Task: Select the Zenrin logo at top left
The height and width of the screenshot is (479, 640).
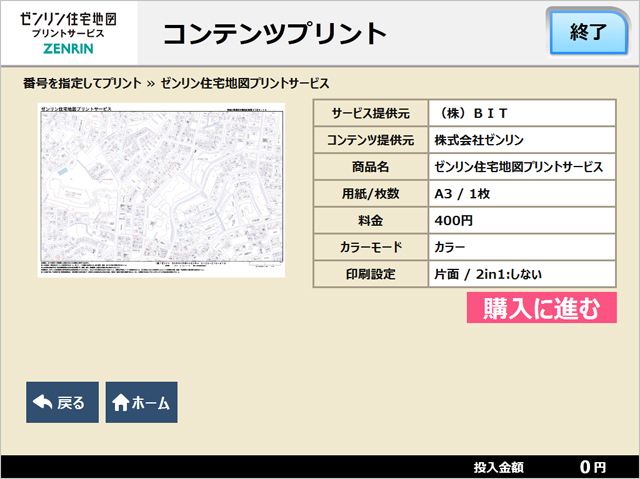Action: 69,33
